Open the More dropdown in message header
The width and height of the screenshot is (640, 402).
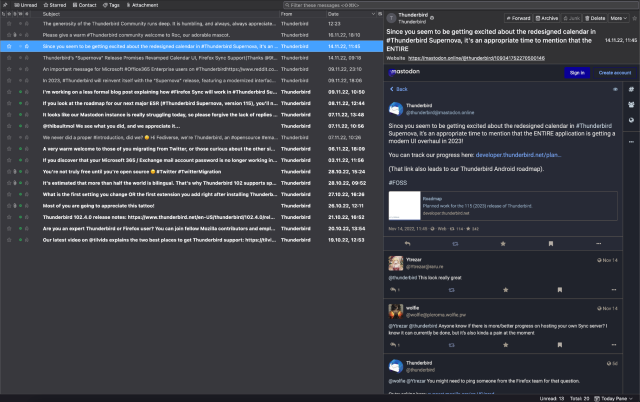coord(621,18)
